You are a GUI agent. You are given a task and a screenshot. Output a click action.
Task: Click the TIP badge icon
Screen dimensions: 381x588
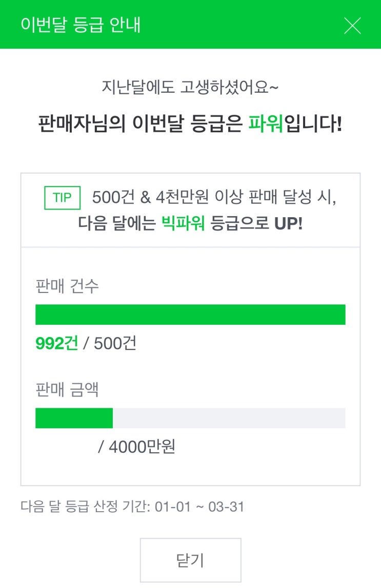(63, 198)
